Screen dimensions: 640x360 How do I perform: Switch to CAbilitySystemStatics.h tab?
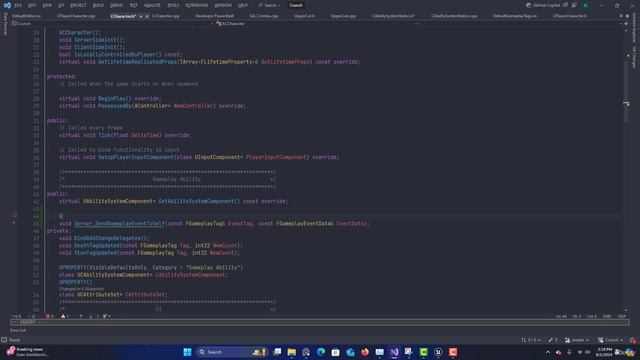point(393,16)
